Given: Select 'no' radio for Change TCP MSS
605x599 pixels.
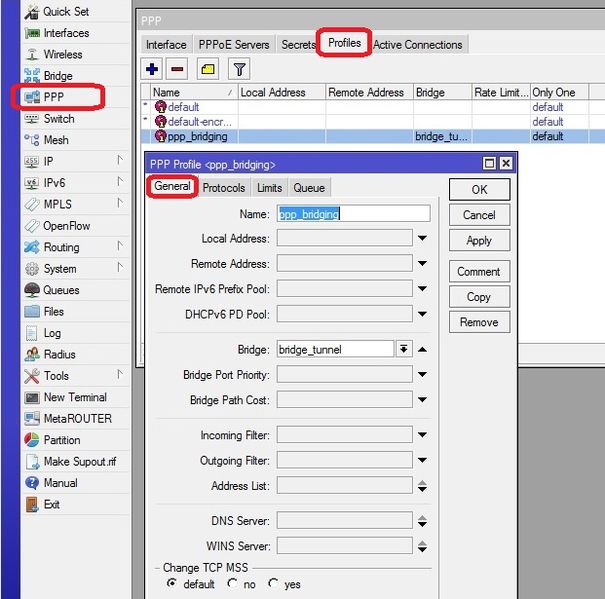Looking at the screenshot, I should (232, 584).
